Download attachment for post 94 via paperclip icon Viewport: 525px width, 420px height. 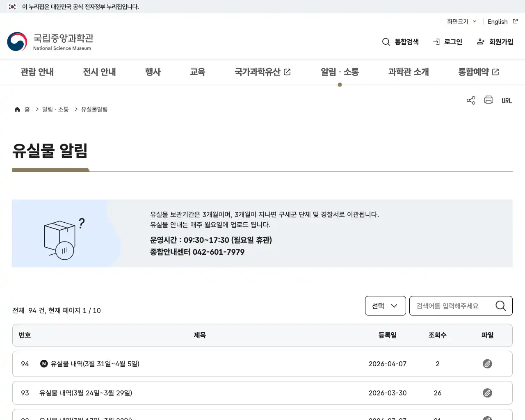point(487,364)
